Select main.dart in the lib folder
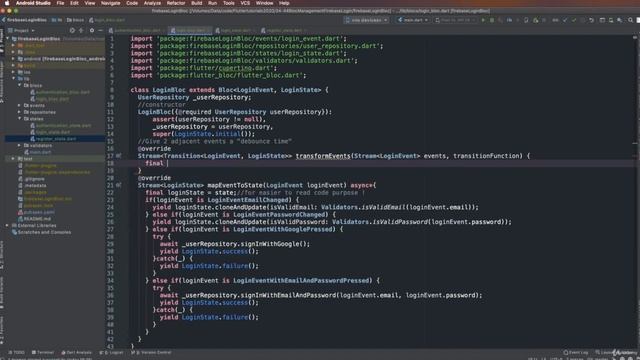The height and width of the screenshot is (360, 640). 38,152
